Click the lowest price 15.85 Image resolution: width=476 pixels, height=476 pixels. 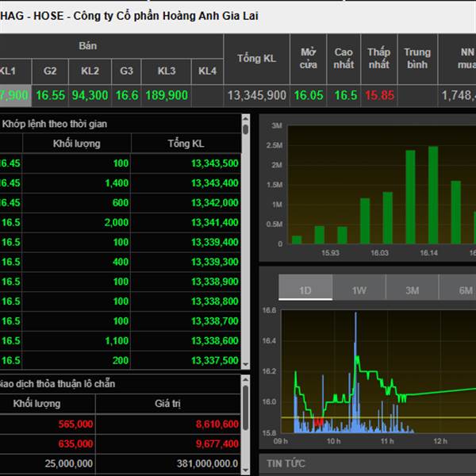(x=379, y=96)
